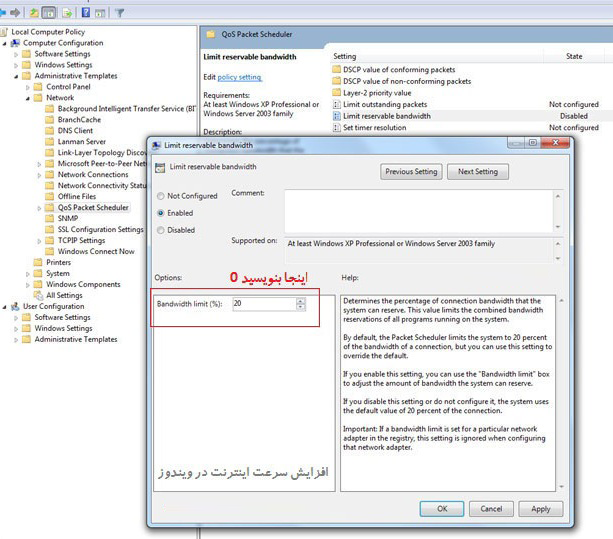This screenshot has width=613, height=539.
Task: Toggle Show/Hide Action Pane toolbar icon
Action: point(100,13)
